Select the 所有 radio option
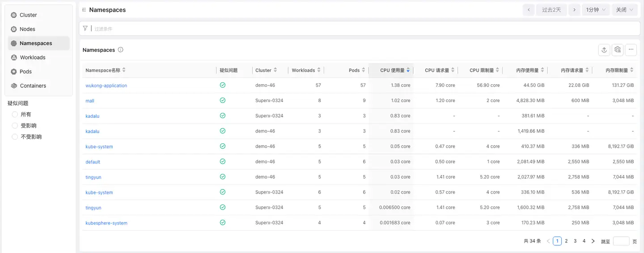The width and height of the screenshot is (644, 253). pos(15,115)
